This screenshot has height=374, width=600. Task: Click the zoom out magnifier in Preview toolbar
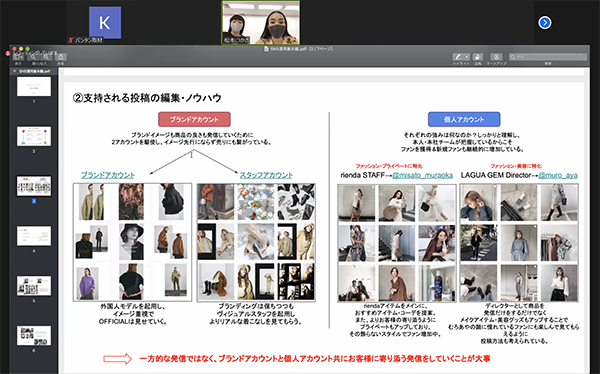[x=33, y=57]
